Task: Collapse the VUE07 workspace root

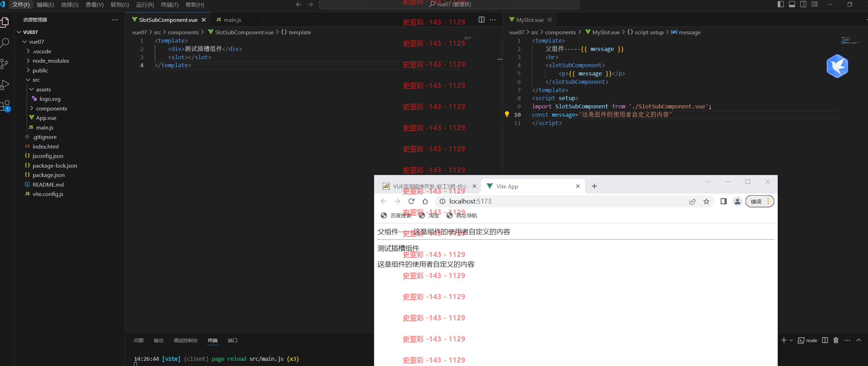Action: [x=19, y=32]
